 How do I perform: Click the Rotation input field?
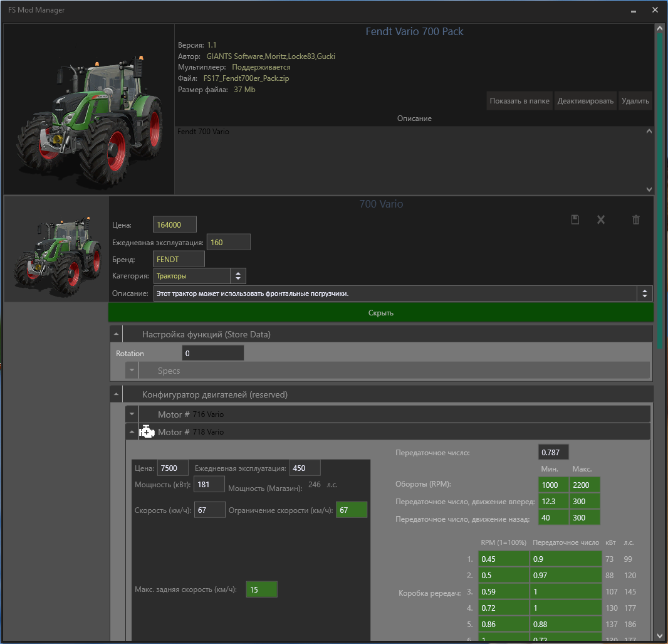tap(212, 354)
